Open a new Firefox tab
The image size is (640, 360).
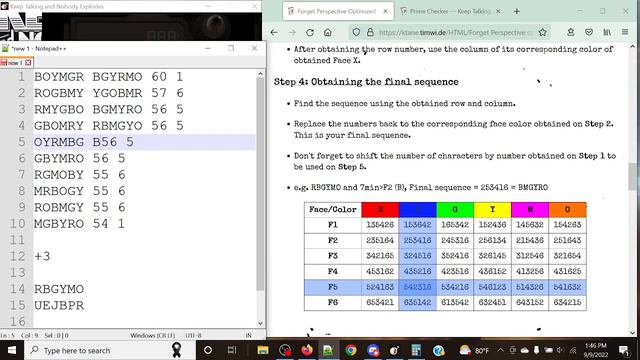pyautogui.click(x=517, y=11)
